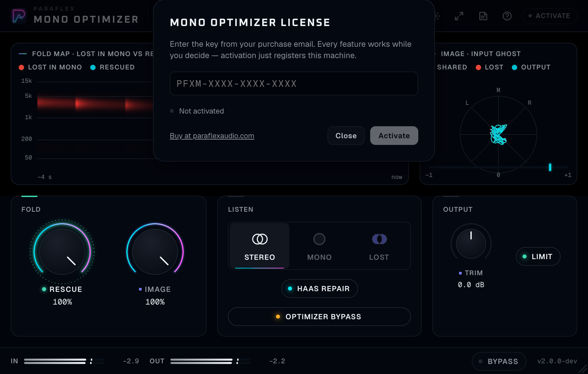Select the STEREO listen mode

(x=260, y=246)
